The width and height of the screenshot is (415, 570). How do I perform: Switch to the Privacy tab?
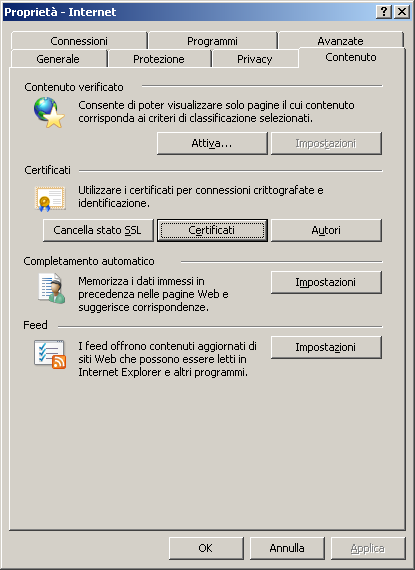coord(254,59)
